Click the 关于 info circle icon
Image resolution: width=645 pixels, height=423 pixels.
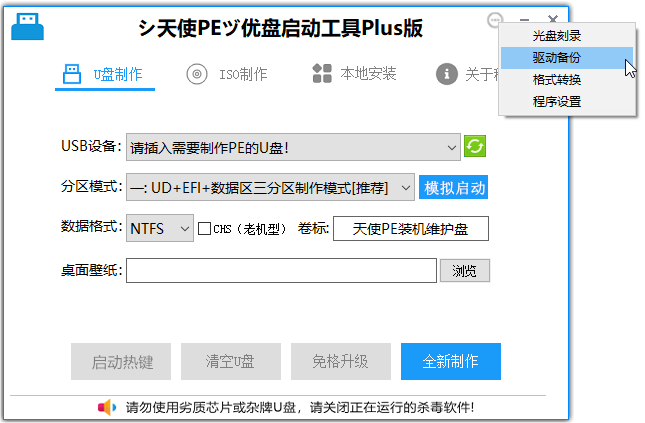point(447,74)
